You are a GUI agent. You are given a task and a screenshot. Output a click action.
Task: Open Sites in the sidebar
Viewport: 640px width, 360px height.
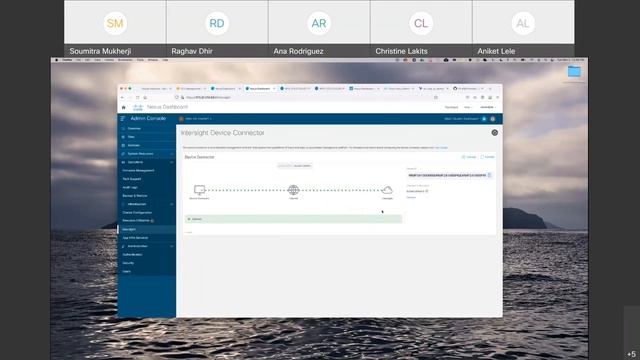[131, 137]
